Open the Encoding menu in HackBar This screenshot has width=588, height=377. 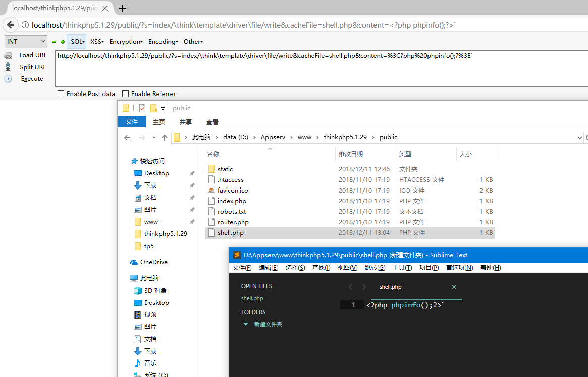[x=163, y=41]
